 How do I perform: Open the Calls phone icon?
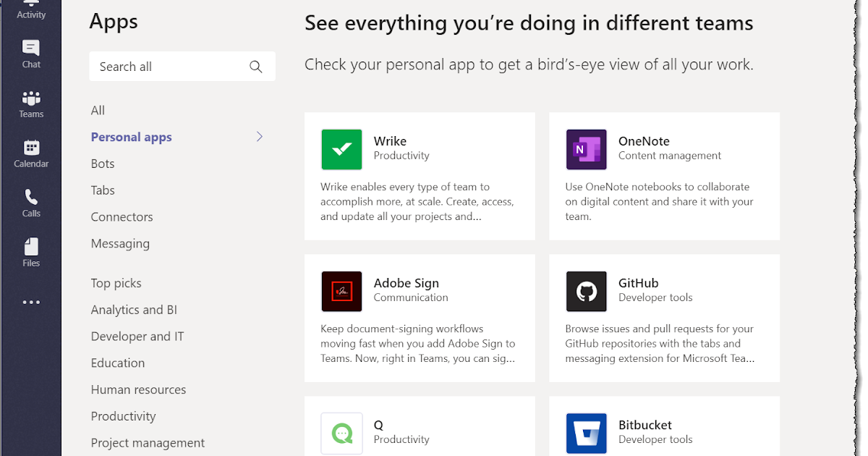coord(31,198)
